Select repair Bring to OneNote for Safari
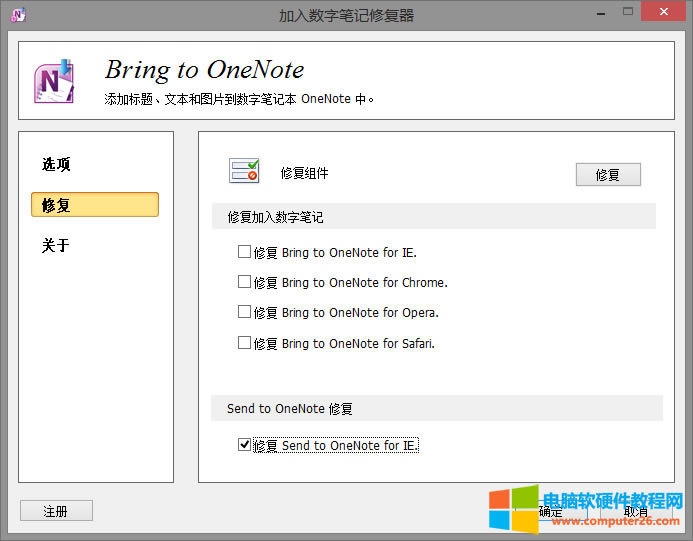This screenshot has height=541, width=693. (x=244, y=343)
